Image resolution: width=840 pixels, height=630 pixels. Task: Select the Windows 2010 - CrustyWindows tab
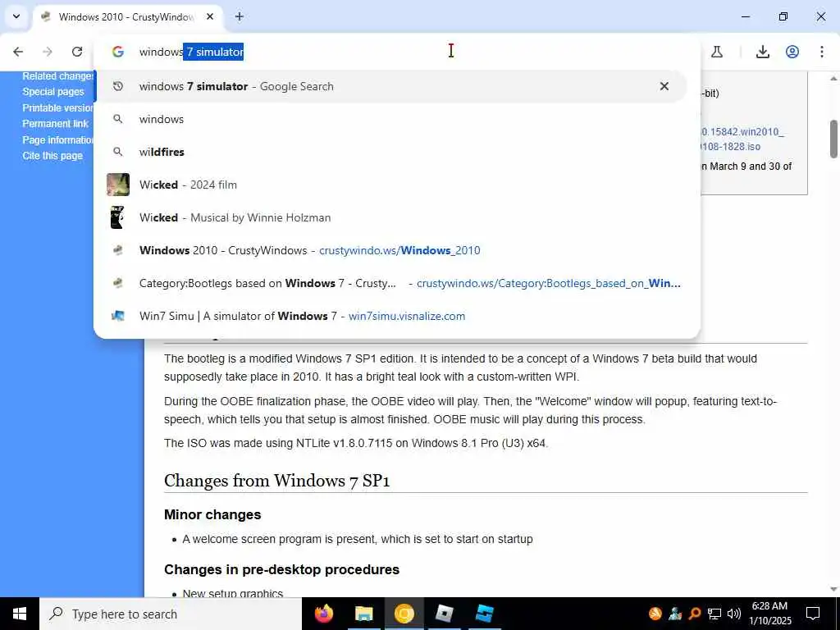tap(126, 16)
